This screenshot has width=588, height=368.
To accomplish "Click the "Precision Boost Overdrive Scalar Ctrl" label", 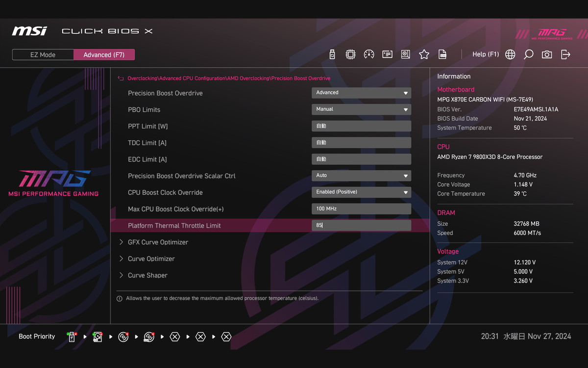I will 182,176.
